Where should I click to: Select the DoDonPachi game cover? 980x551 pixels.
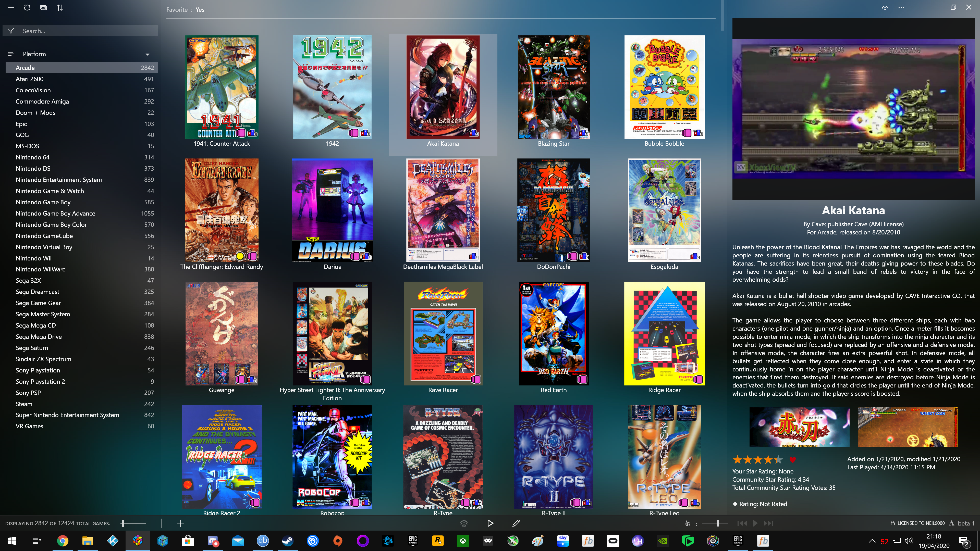[554, 210]
